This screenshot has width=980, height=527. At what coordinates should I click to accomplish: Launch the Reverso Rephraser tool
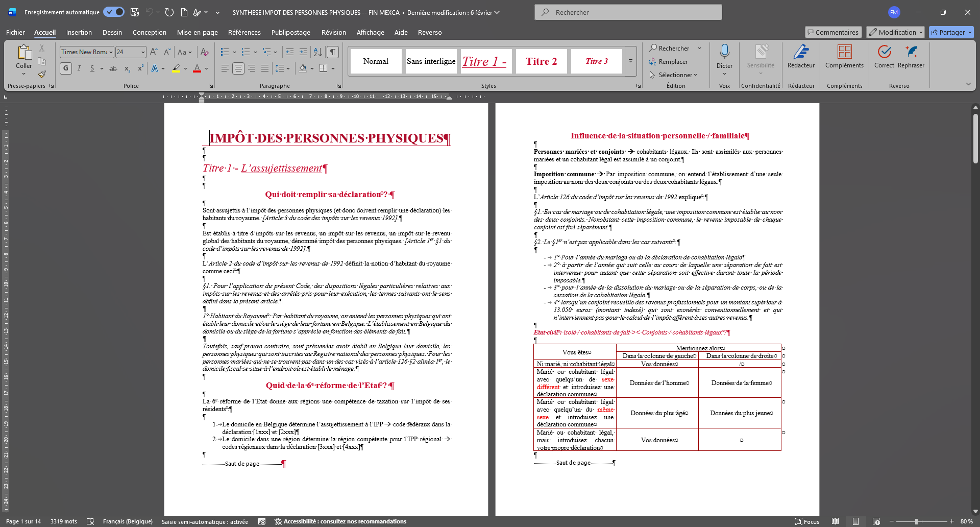pos(911,56)
